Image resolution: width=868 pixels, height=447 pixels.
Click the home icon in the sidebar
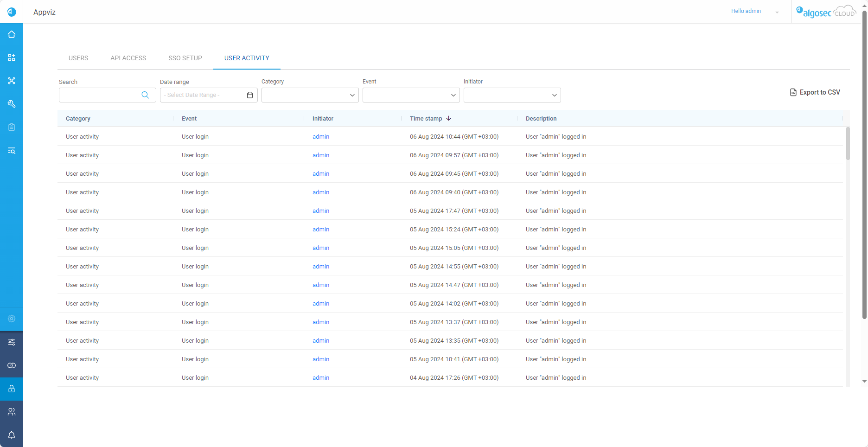point(12,34)
